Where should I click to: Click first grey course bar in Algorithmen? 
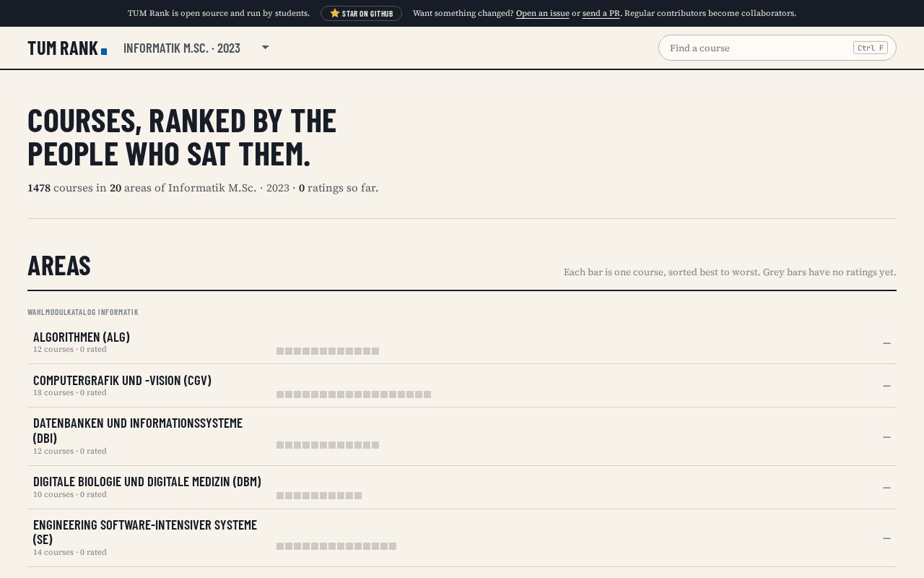click(280, 351)
